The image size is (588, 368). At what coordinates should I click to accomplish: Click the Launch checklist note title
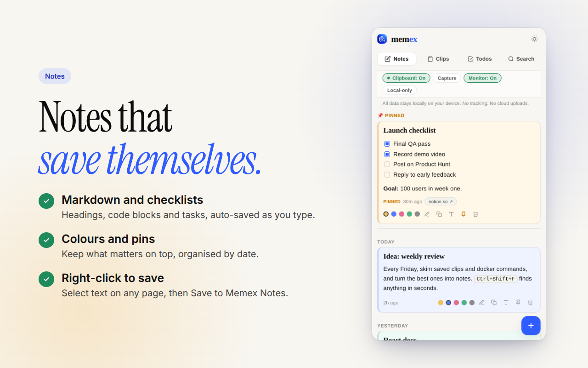pos(410,131)
